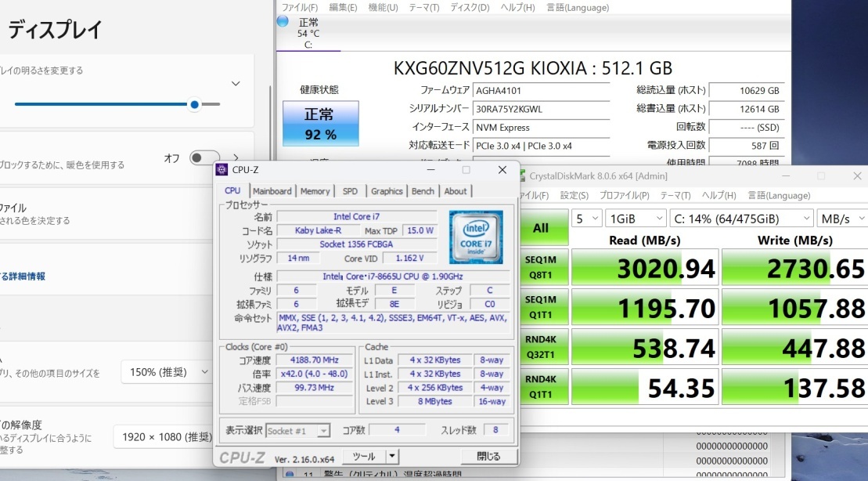This screenshot has height=481, width=868.
Task: Adjust the screen brightness slider
Action: (x=194, y=104)
